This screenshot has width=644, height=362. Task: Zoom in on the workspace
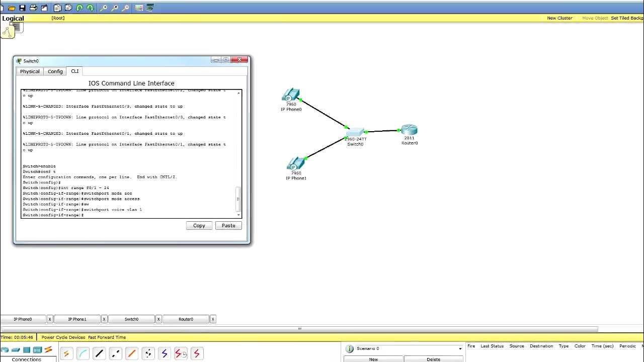[x=104, y=8]
